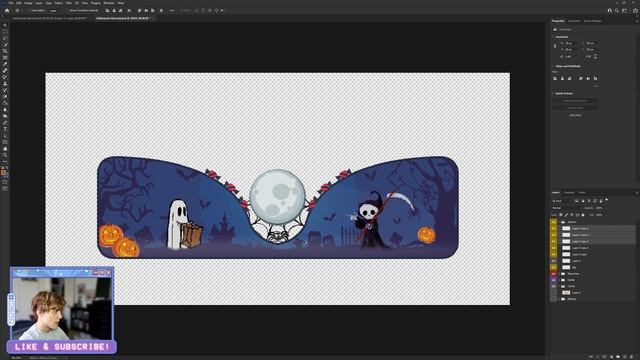The image size is (640, 360).
Task: Show the hidden bottom group via eye column
Action: pyautogui.click(x=553, y=299)
